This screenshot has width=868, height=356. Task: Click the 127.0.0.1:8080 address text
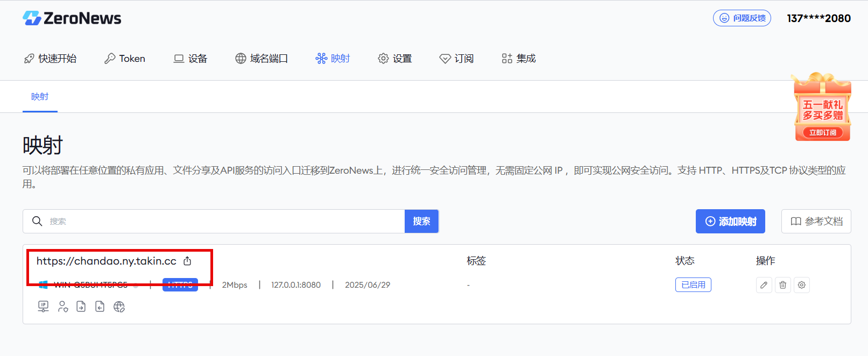[296, 285]
